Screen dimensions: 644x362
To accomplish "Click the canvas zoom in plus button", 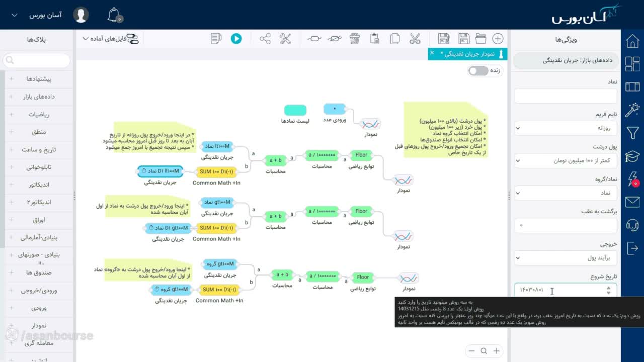I will (x=496, y=351).
